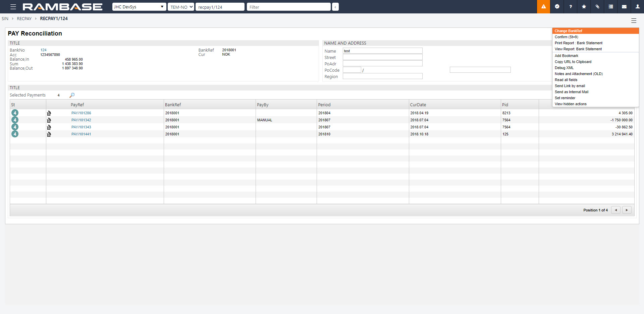644x314 pixels.
Task: Open the help question mark icon
Action: 571,7
